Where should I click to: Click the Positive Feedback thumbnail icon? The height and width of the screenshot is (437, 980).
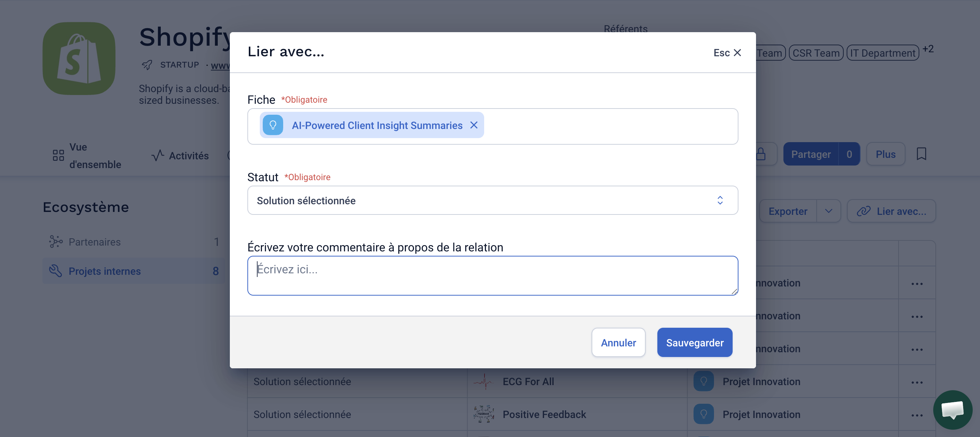[x=483, y=414]
